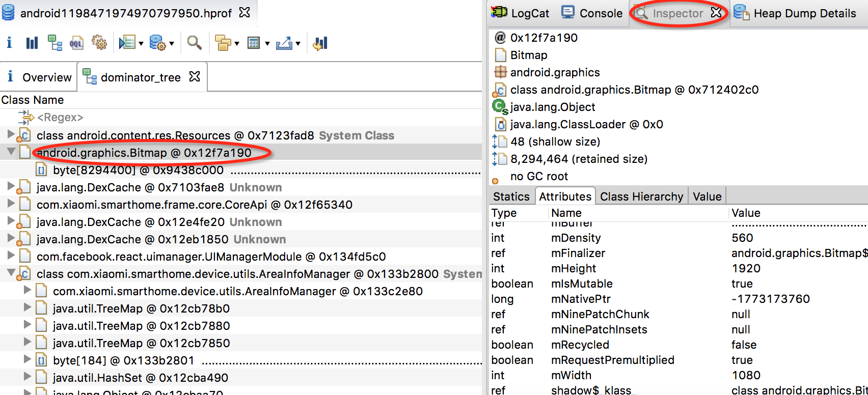Click the Find Object magnifier icon
The height and width of the screenshot is (395, 868).
tap(194, 43)
